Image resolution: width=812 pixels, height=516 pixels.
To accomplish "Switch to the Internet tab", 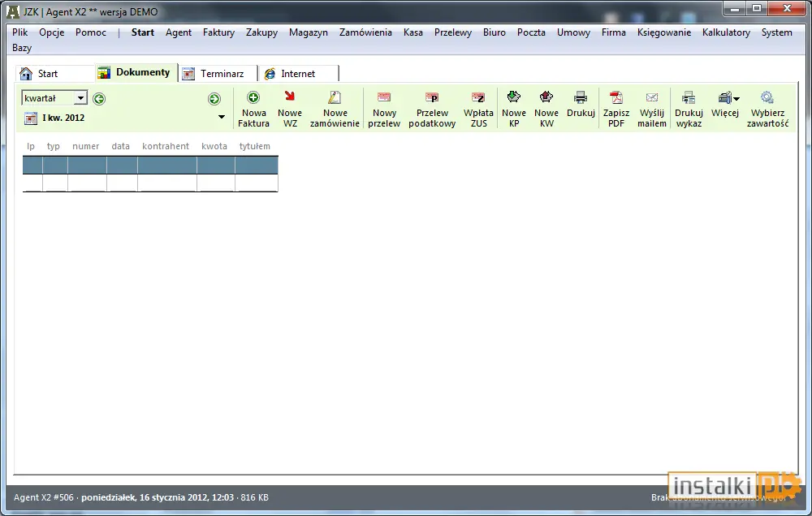I will click(299, 74).
